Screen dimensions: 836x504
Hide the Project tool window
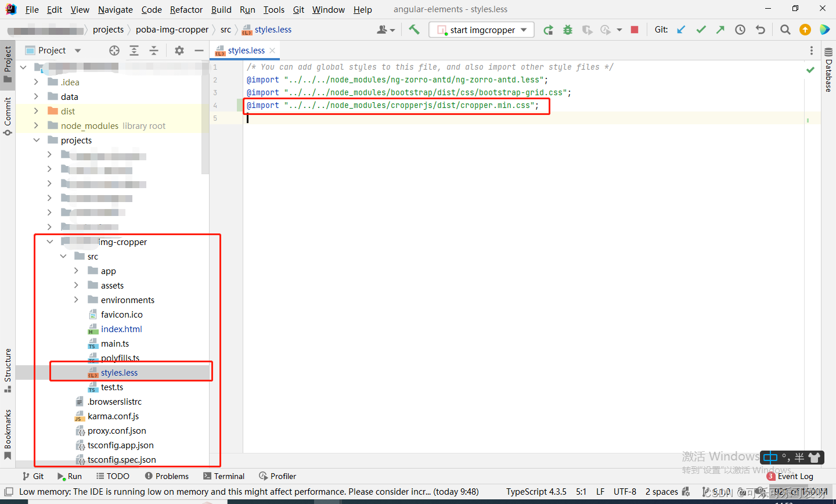point(199,51)
